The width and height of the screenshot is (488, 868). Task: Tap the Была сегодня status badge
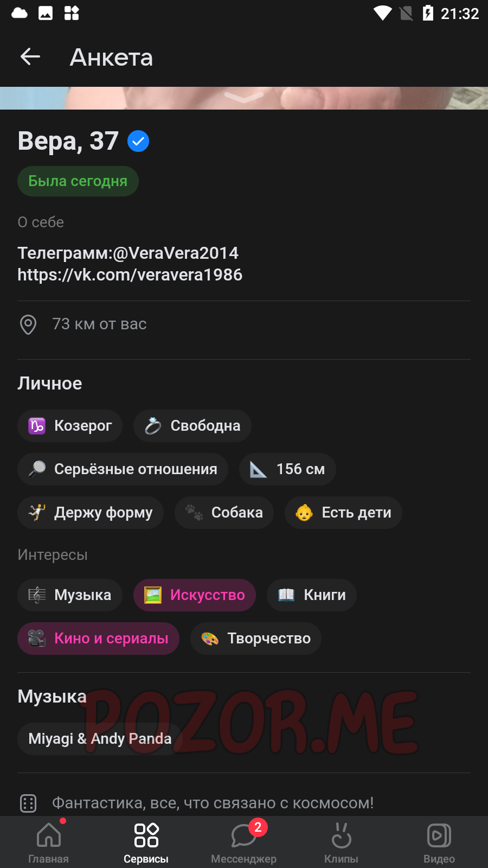pos(78,181)
